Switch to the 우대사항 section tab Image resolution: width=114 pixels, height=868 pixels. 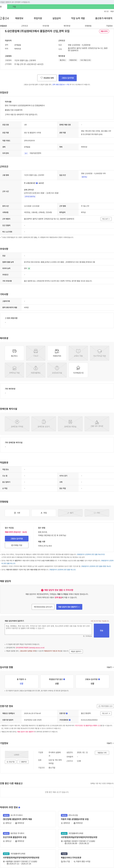[x=46, y=26]
